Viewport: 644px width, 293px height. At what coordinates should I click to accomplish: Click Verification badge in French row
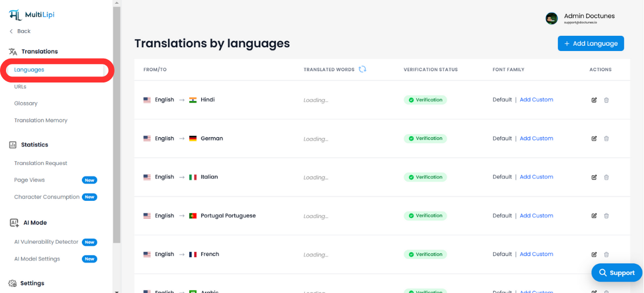(x=425, y=254)
